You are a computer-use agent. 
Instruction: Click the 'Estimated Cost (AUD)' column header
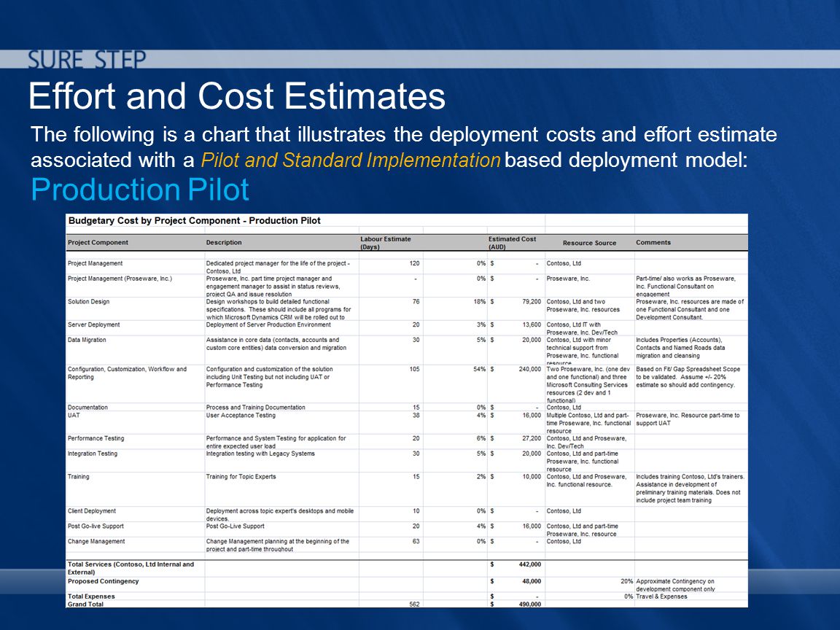pyautogui.click(x=512, y=243)
